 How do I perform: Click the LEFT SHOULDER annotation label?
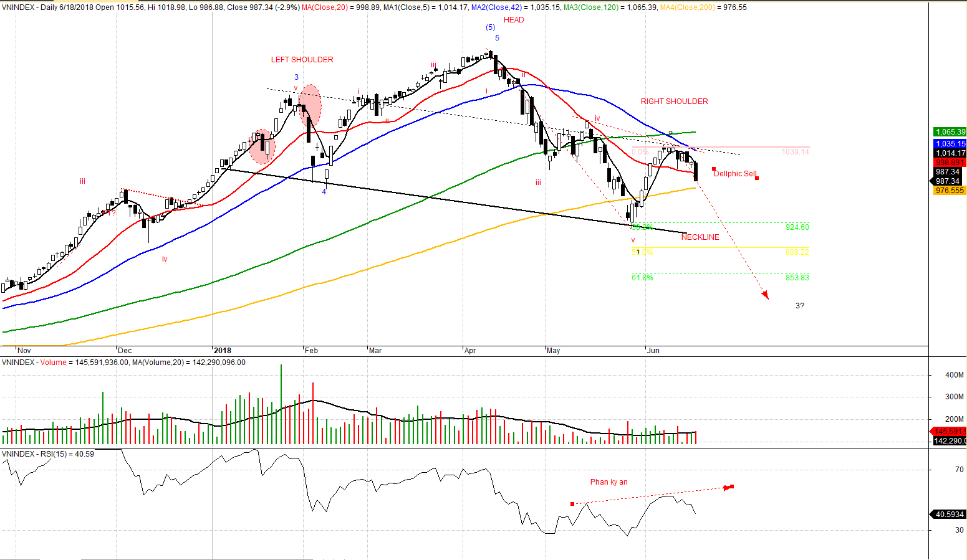pyautogui.click(x=302, y=60)
